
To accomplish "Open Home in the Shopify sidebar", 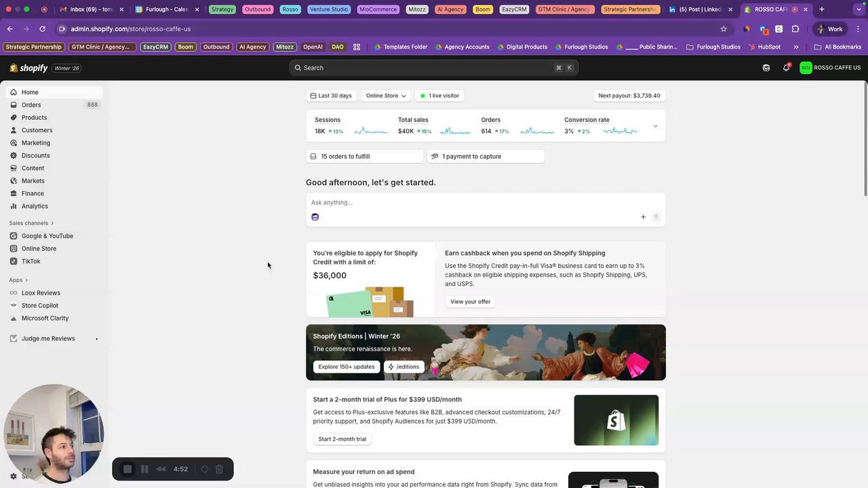I will [53, 92].
